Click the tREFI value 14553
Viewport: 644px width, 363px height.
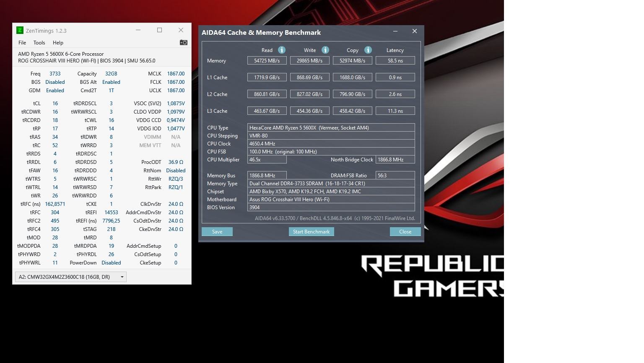(111, 213)
